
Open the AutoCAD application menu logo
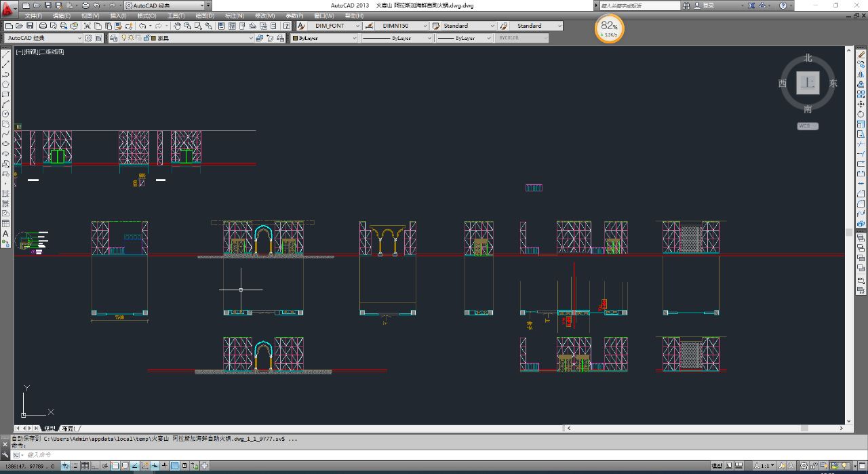pyautogui.click(x=7, y=9)
